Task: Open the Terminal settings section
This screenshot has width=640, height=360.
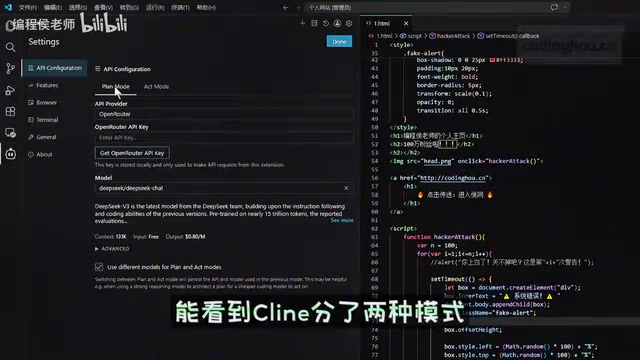Action: click(43, 120)
